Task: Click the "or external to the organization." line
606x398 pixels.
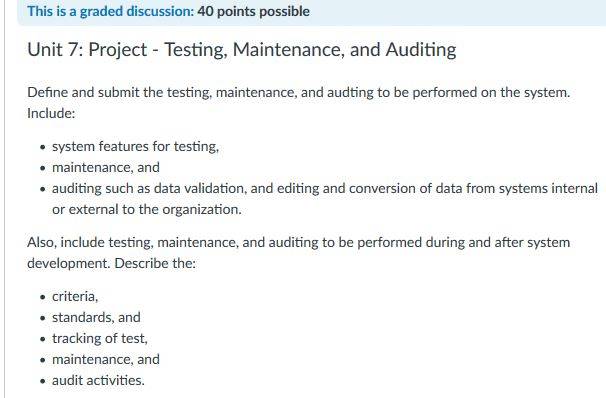Action: [x=146, y=209]
